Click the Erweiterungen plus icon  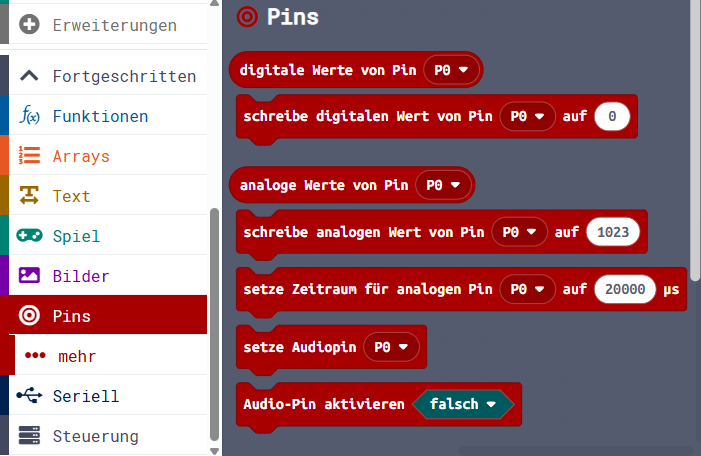pos(29,24)
